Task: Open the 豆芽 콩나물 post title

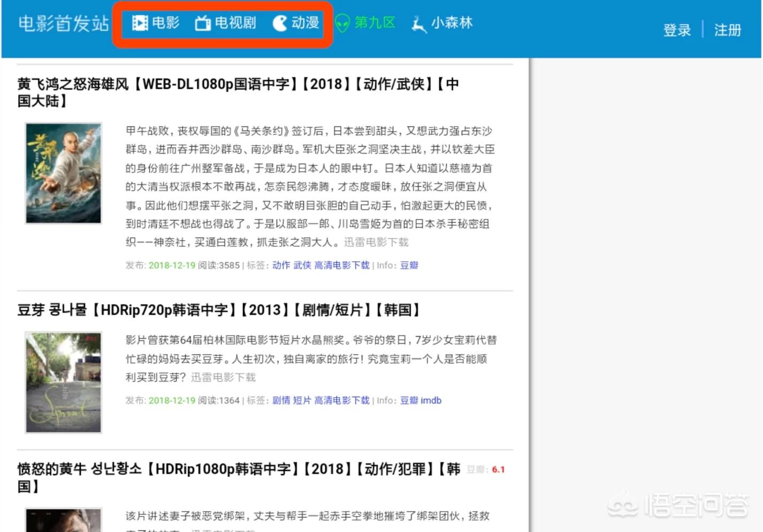Action: coord(219,310)
